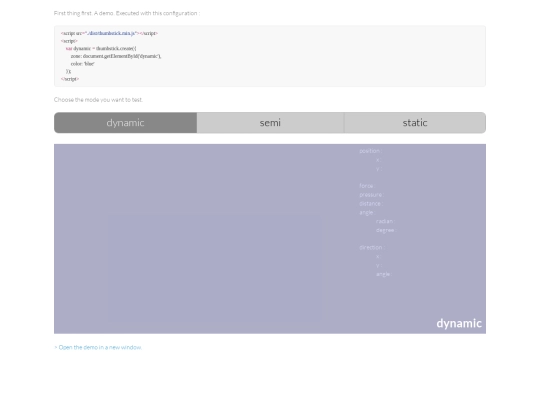Image resolution: width=540 pixels, height=405 pixels.
Task: Click the 'x :' label under position
Action: click(x=378, y=160)
